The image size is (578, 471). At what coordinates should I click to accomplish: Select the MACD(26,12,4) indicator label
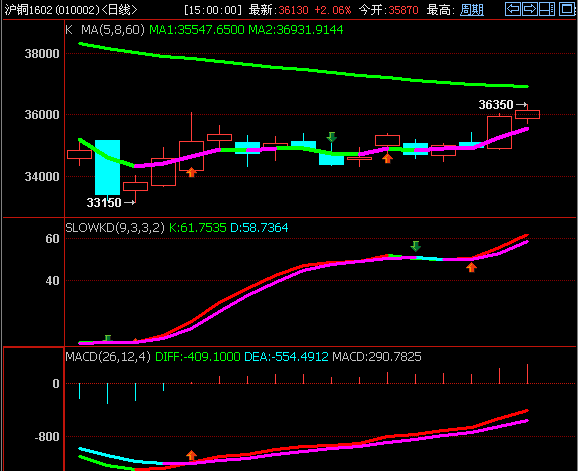(108, 356)
